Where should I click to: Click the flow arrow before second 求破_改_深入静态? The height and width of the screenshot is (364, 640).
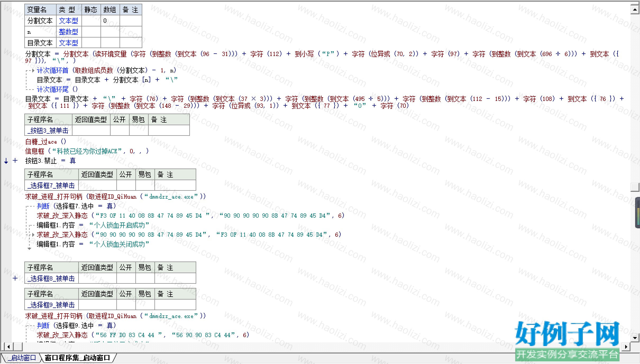point(33,235)
